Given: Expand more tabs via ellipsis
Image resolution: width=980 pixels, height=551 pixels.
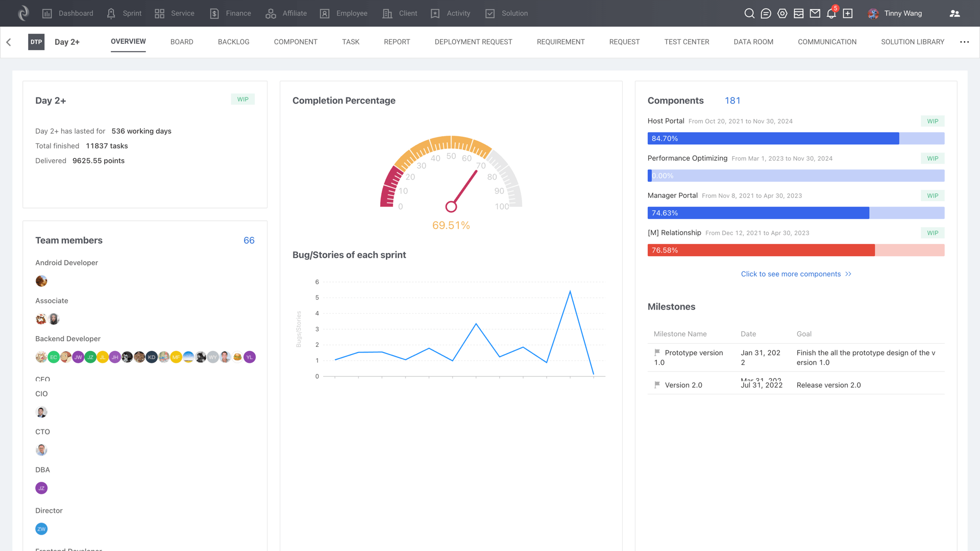Looking at the screenshot, I should (x=964, y=42).
